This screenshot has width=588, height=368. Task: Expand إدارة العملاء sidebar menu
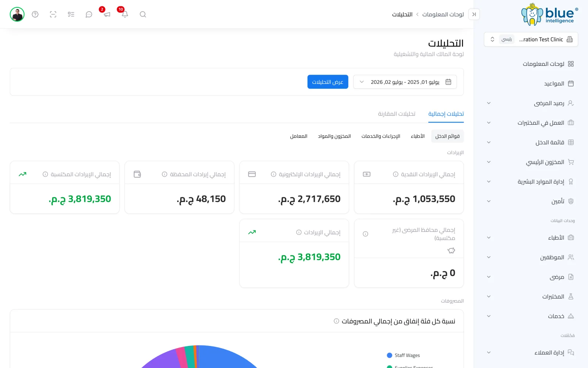489,353
